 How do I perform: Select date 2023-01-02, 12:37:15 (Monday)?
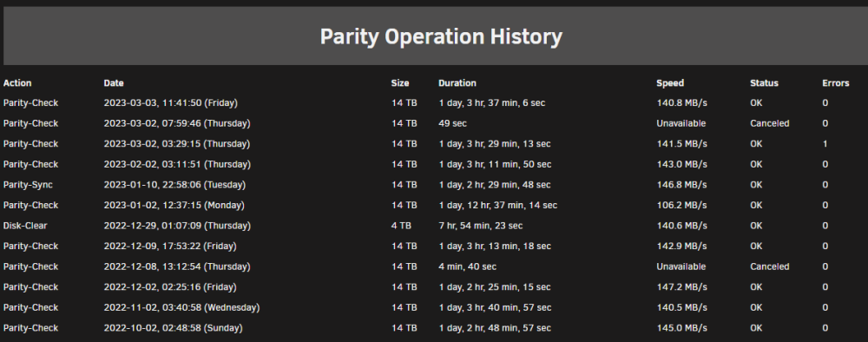[174, 206]
